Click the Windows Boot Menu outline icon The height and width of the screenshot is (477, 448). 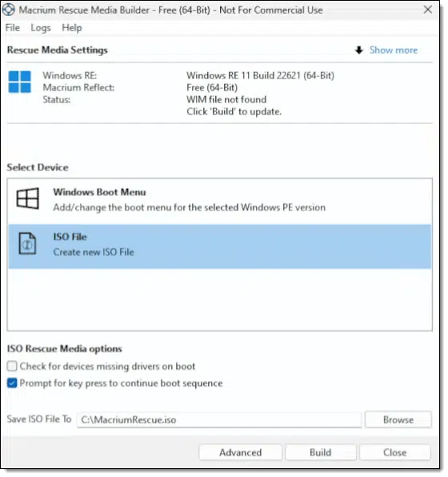coord(28,198)
